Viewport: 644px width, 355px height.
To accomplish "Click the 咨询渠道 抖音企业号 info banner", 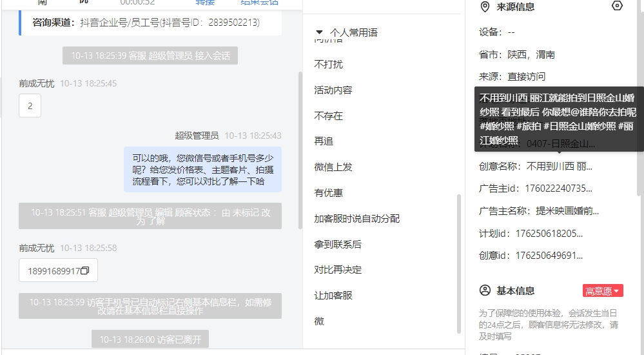I will 150,23.
